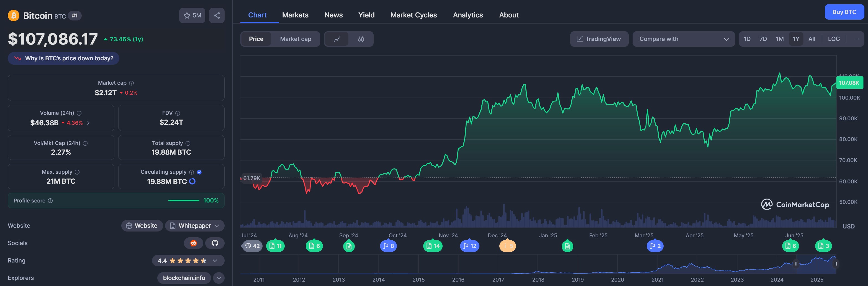This screenshot has height=286, width=868.
Task: Click Circulating supply info icon
Action: tap(191, 172)
